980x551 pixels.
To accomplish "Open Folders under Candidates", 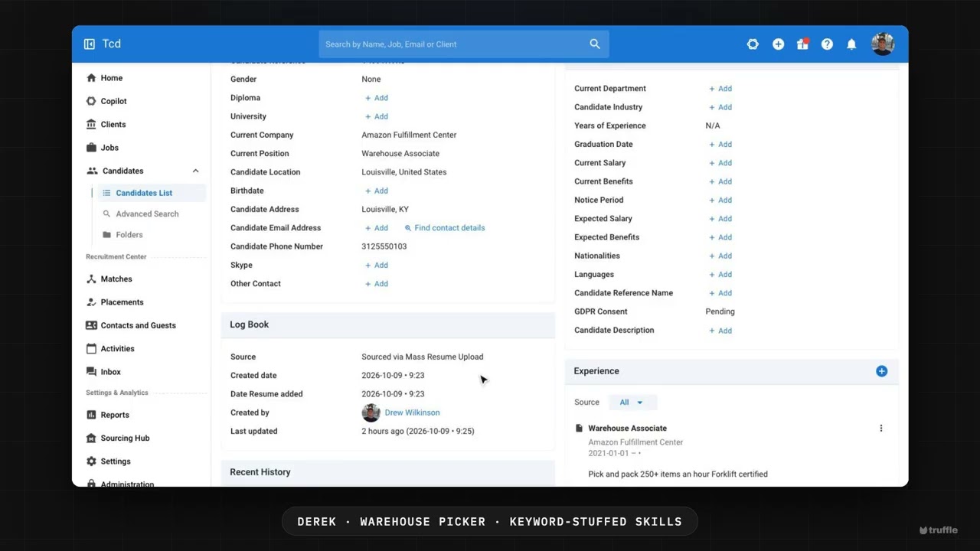I will click(129, 235).
